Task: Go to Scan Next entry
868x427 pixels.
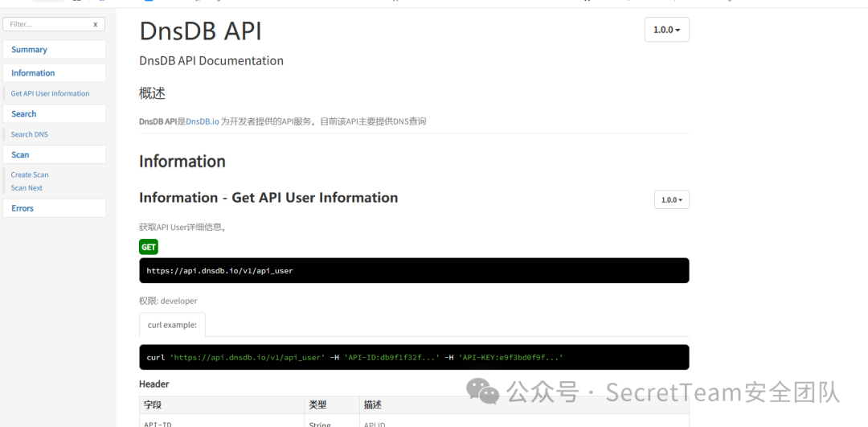Action: click(x=27, y=187)
